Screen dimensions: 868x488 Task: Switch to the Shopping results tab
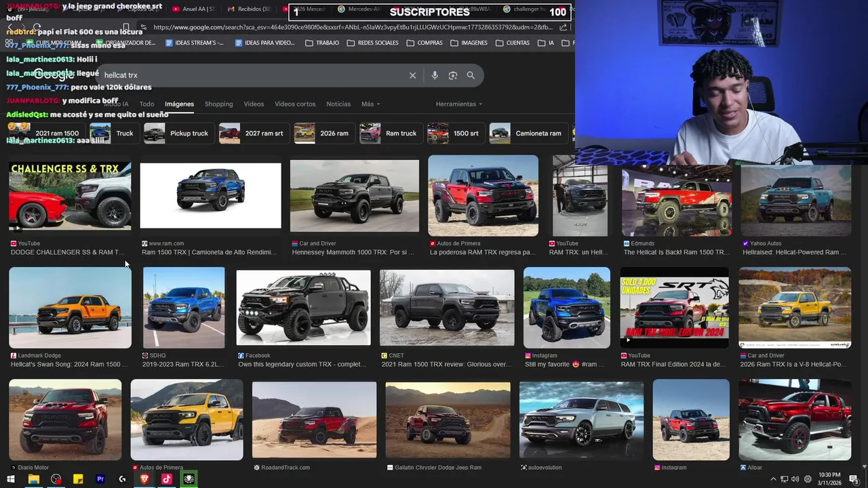pos(218,104)
